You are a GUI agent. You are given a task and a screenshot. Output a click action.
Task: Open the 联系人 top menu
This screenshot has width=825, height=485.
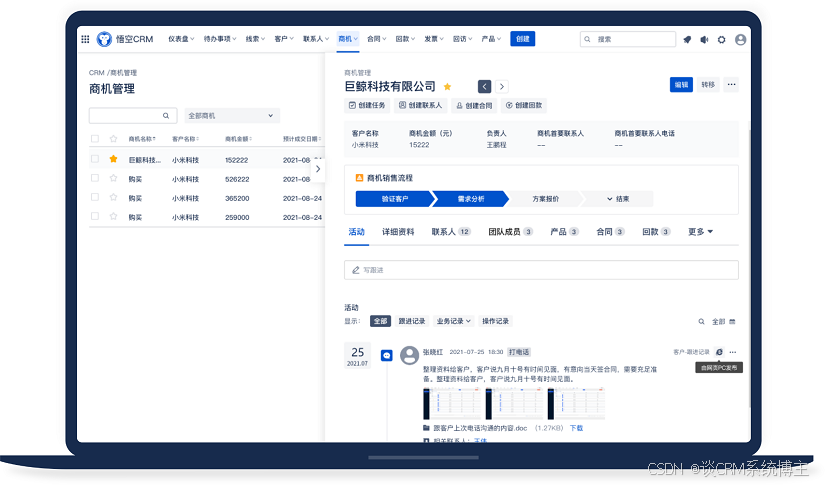coord(316,39)
